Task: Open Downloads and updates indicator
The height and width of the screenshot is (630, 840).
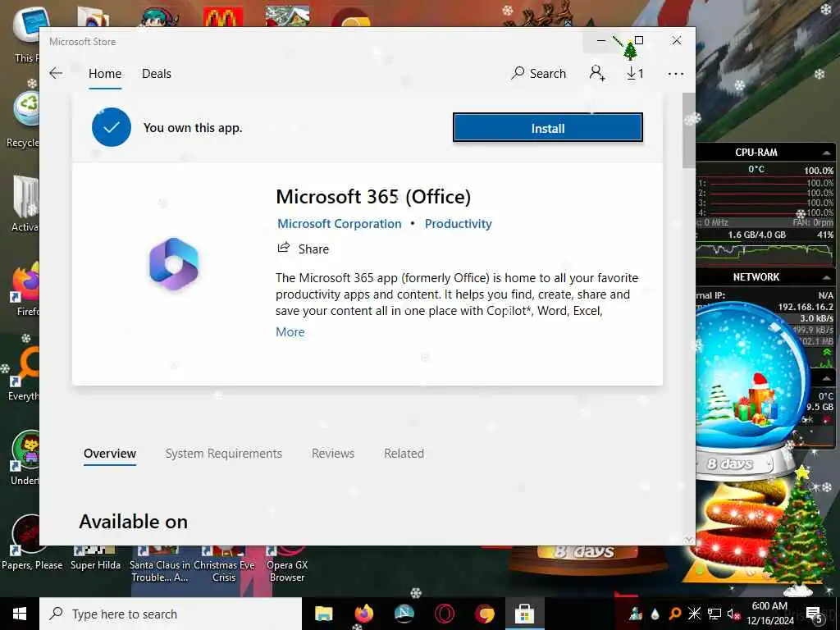Action: pos(635,73)
